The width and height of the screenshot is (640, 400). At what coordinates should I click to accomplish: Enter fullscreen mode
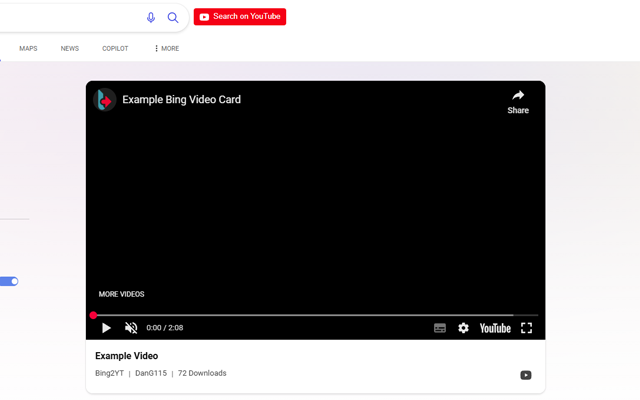(x=527, y=328)
